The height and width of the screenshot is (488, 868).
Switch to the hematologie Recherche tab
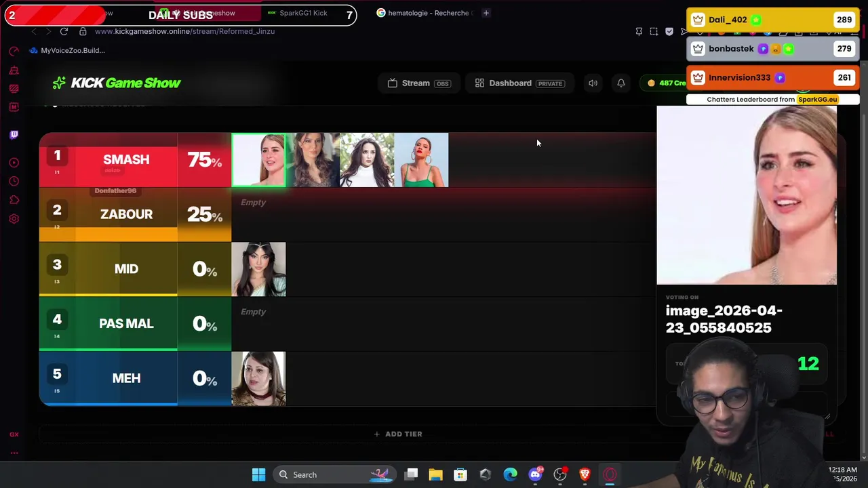tap(424, 13)
